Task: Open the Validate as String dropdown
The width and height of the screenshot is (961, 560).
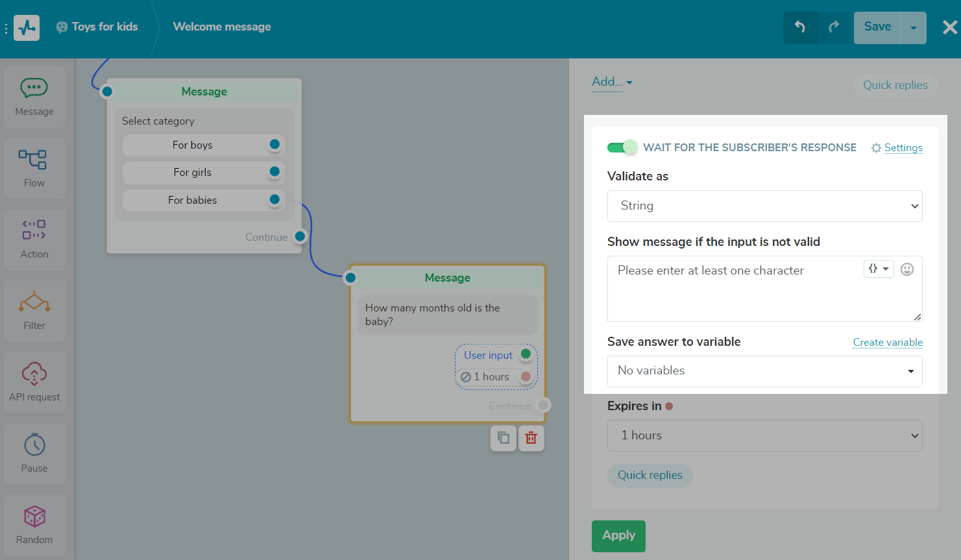Action: point(764,206)
